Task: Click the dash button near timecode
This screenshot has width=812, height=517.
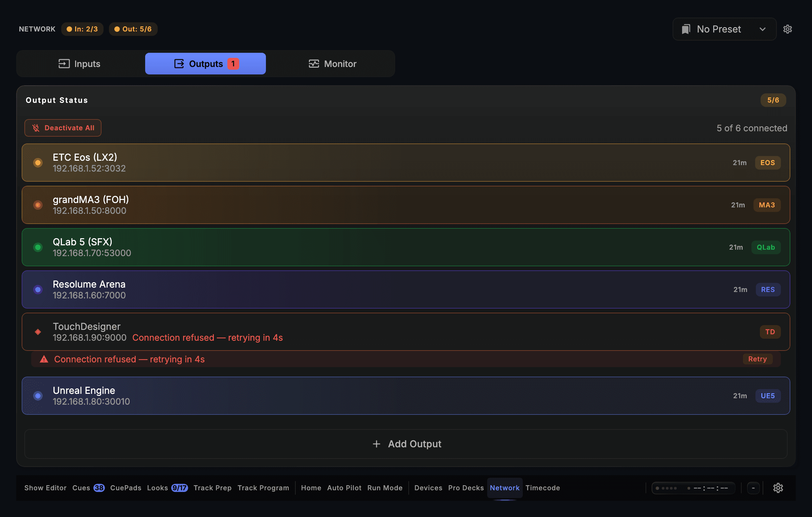Action: click(x=753, y=488)
